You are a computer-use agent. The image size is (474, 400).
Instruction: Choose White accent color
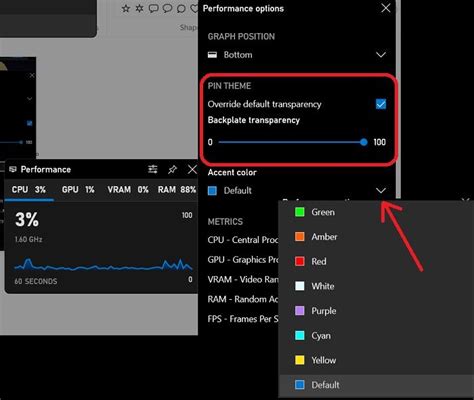376,286
